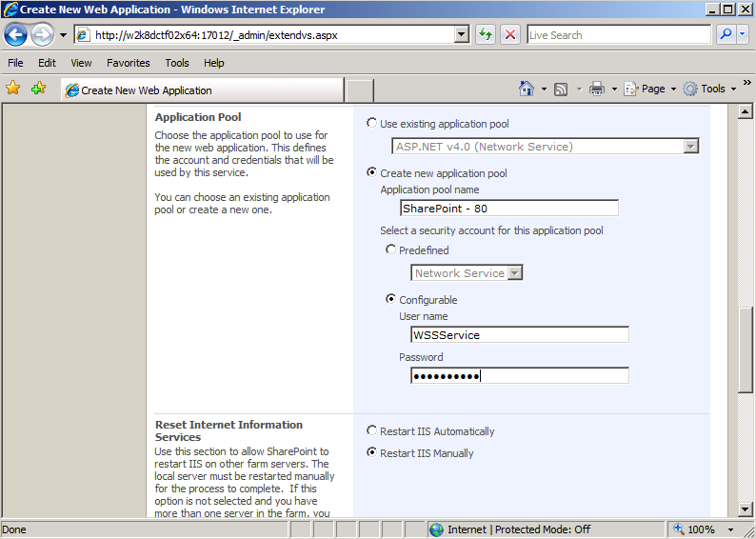Select Restart IIS Automatically

click(x=371, y=430)
